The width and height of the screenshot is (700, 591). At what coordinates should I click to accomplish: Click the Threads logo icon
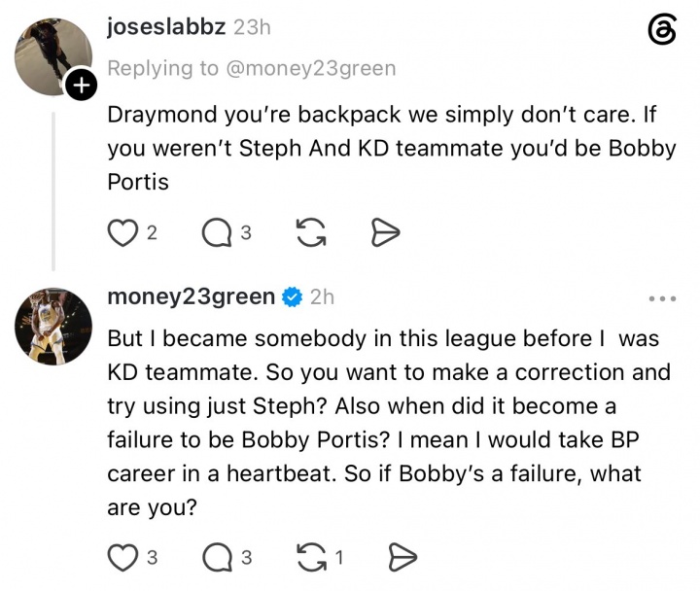pos(662,29)
